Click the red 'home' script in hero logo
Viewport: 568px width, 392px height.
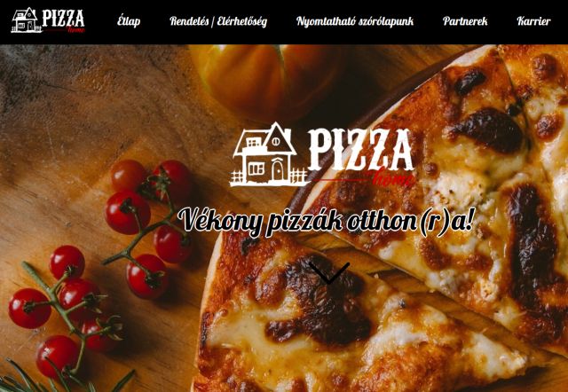point(392,178)
